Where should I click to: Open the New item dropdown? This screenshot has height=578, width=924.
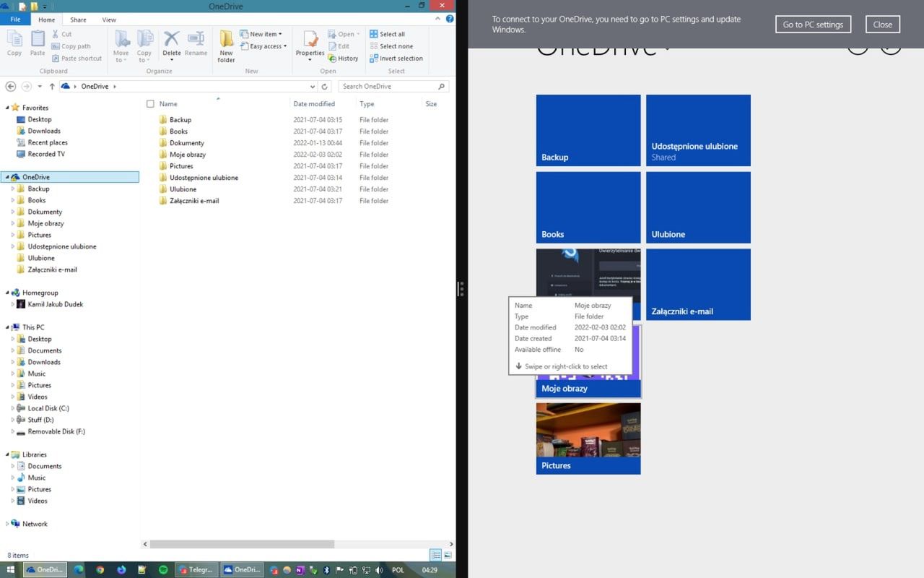point(261,33)
